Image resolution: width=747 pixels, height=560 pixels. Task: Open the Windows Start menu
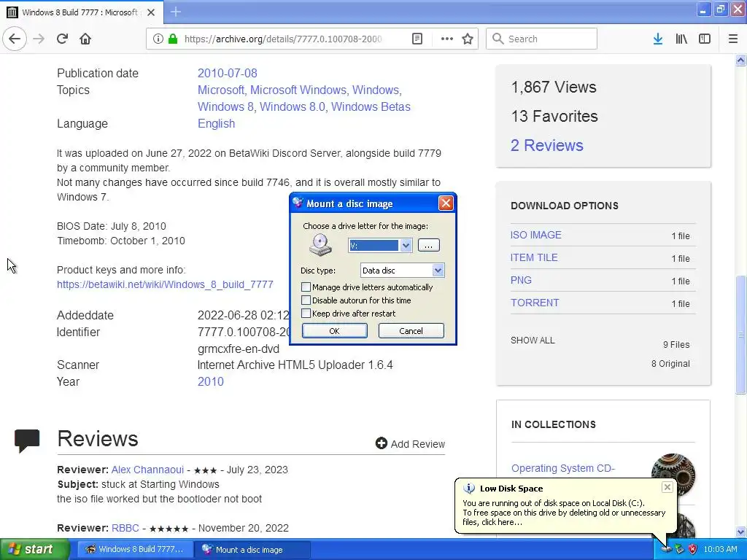pos(34,550)
